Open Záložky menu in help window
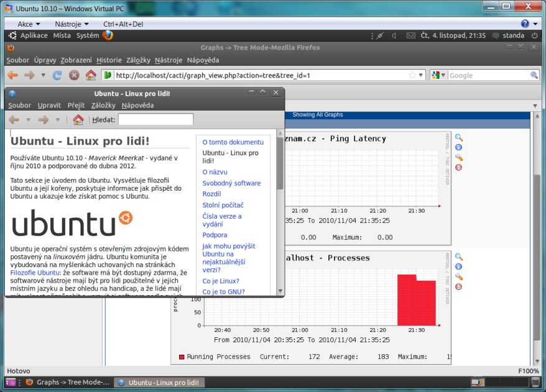This screenshot has width=546, height=392. [103, 106]
